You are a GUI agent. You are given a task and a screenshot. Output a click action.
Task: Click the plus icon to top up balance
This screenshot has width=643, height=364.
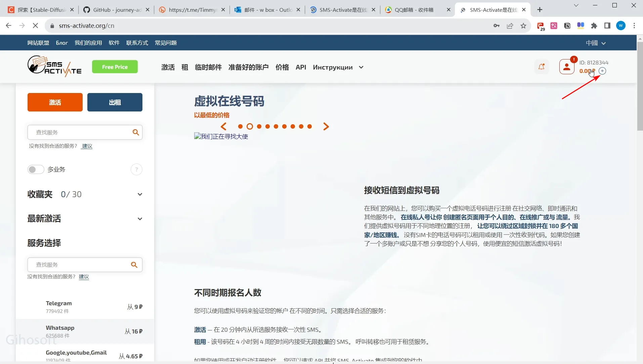(603, 71)
